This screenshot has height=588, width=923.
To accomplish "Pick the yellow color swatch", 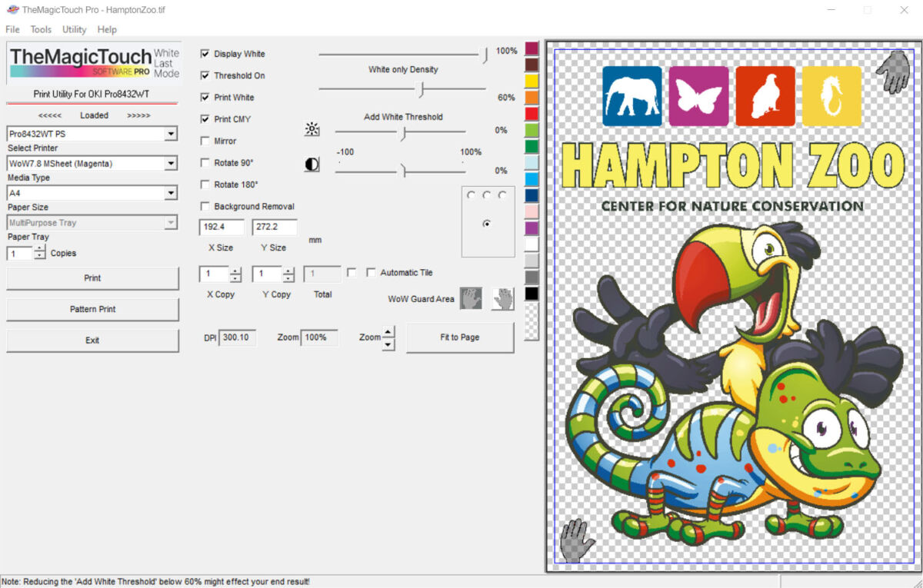I will coord(531,81).
